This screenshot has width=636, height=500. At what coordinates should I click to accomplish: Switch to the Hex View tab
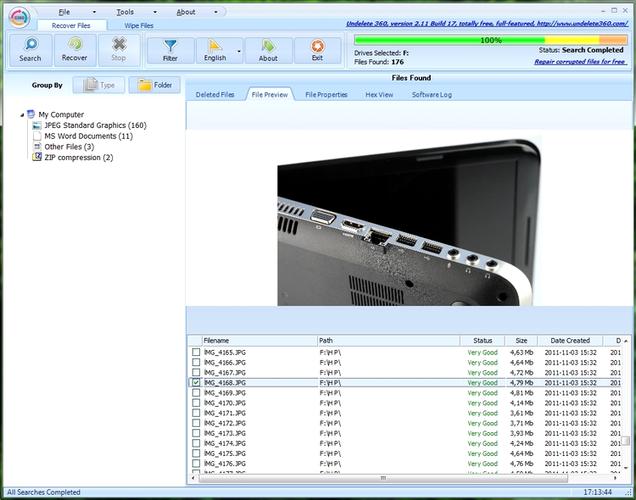(379, 94)
